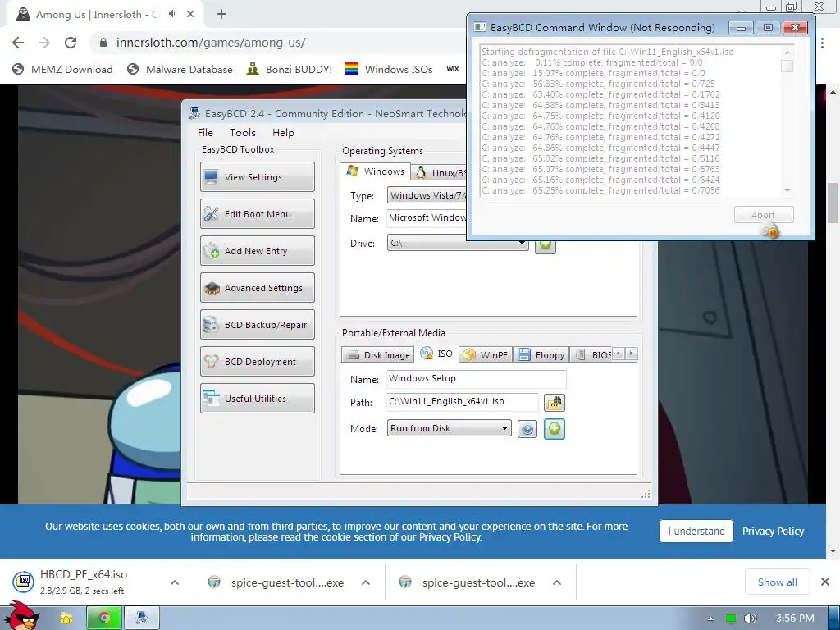Switch to the Windows operating systems tab
Viewport: 840px width, 630px height.
pos(375,171)
